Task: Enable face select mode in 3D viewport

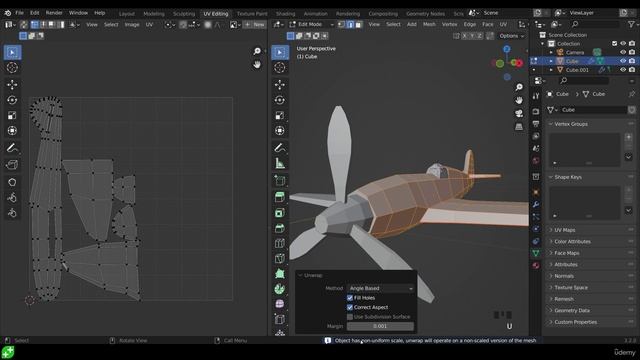Action: (358, 24)
